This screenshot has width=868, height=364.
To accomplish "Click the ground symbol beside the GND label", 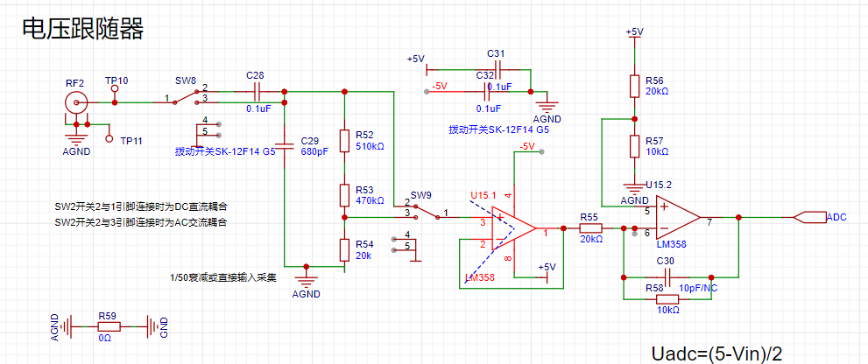I will 152,327.
